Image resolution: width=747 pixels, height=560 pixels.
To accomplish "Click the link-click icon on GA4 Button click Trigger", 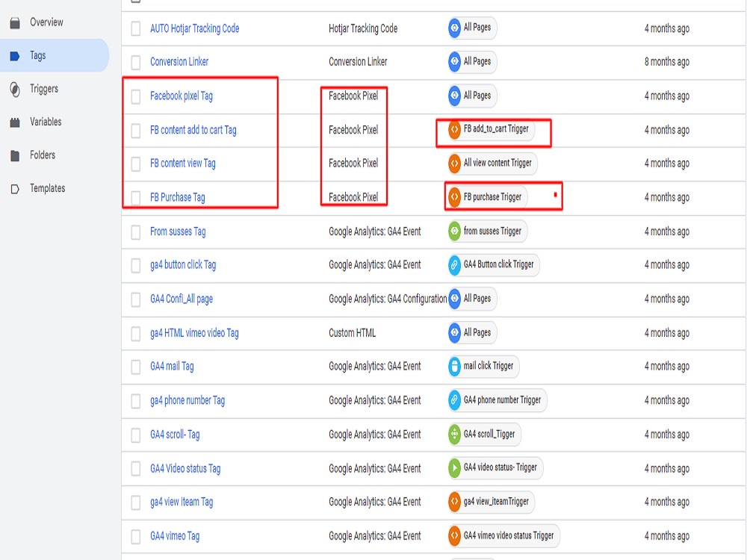I will pyautogui.click(x=454, y=264).
